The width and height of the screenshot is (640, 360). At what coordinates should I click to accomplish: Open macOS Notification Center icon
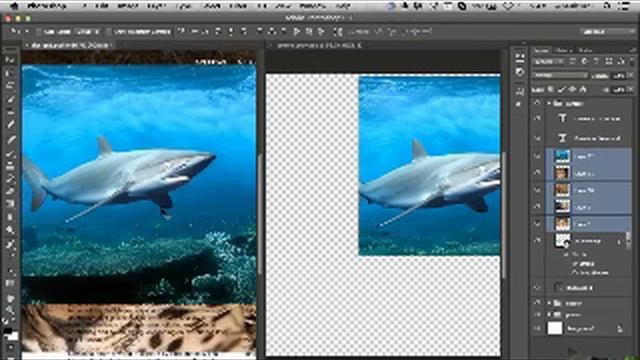(624, 6)
